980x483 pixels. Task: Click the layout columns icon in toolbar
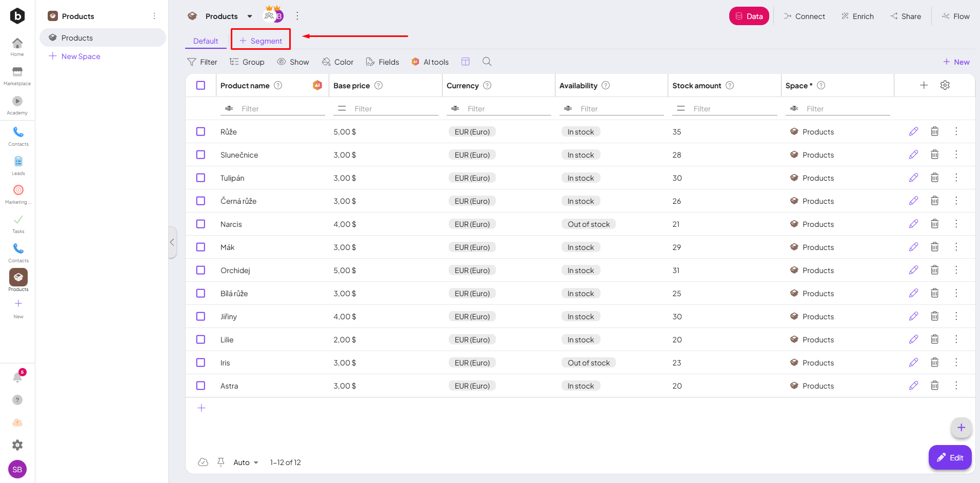465,62
